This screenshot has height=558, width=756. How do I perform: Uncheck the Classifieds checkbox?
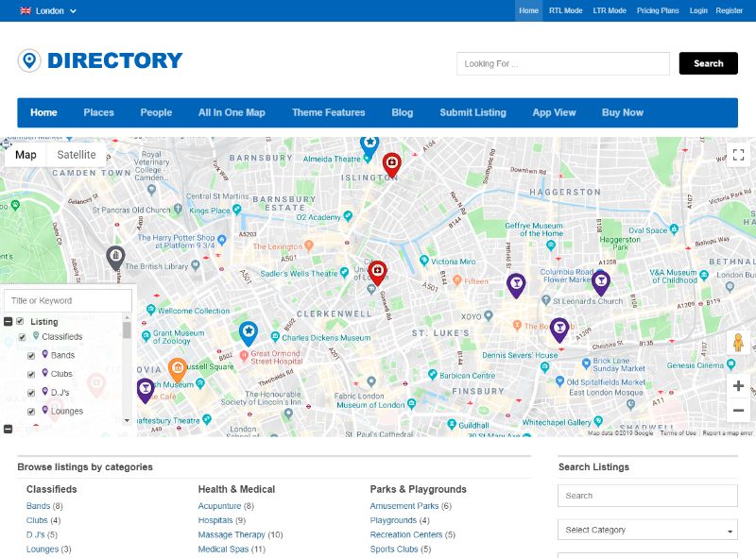coord(22,337)
